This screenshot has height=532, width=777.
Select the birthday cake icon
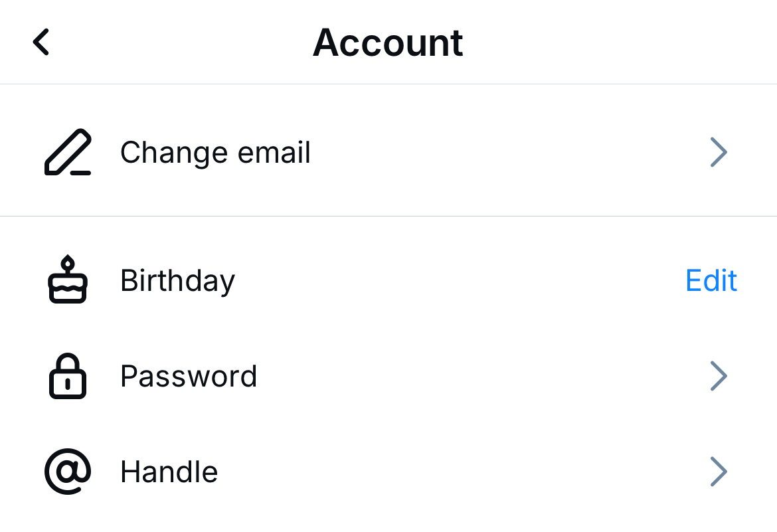tap(66, 280)
